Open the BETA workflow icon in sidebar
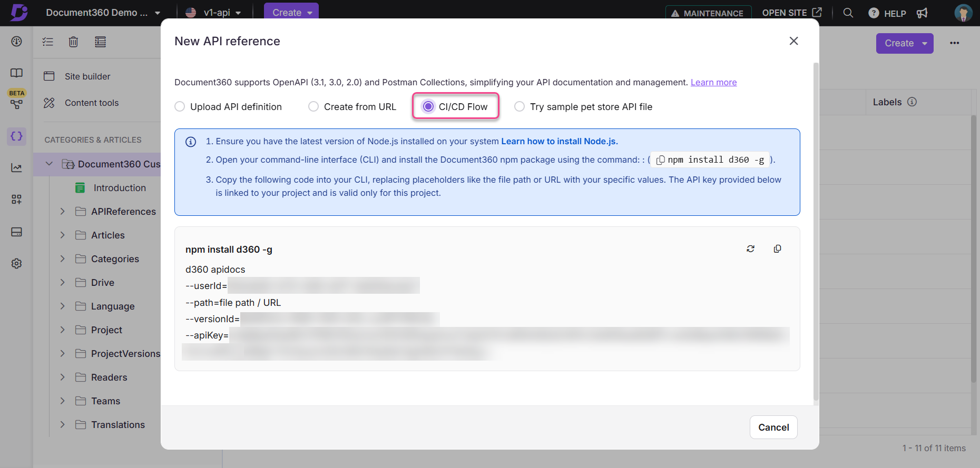The image size is (980, 468). 17,104
